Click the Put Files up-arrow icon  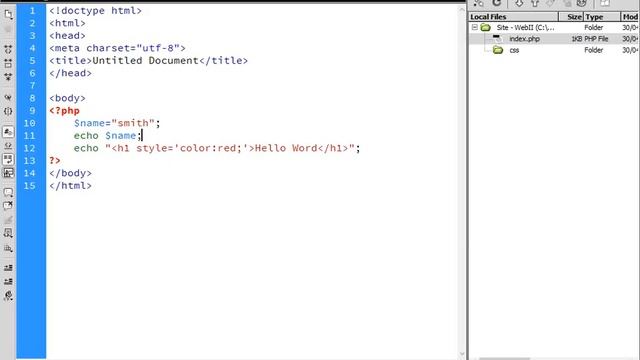coord(535,3)
